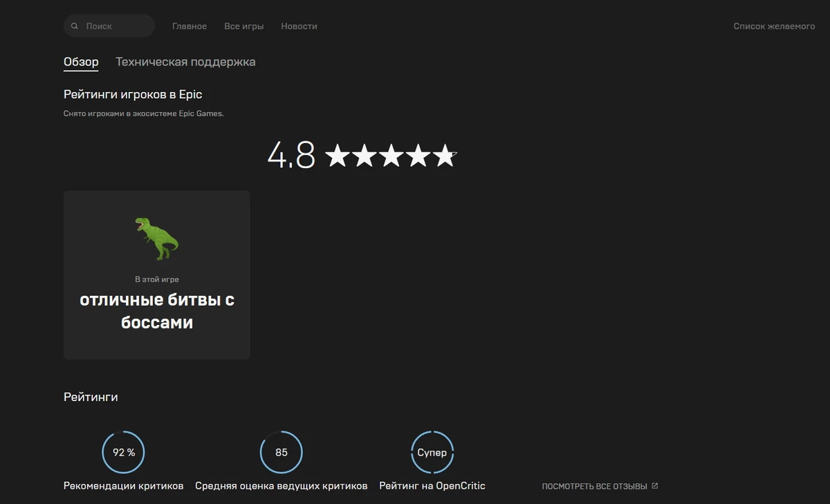Click the Супер OpenCritic rating circle

pos(432,452)
